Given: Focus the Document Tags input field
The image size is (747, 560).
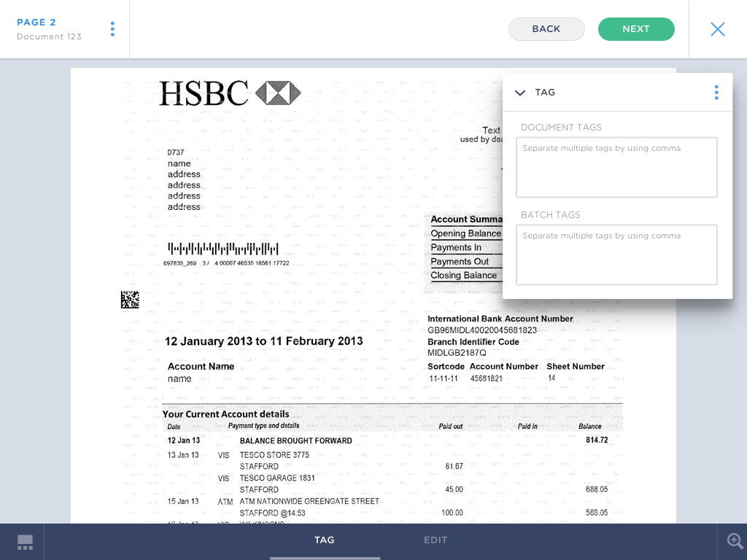Looking at the screenshot, I should [616, 167].
